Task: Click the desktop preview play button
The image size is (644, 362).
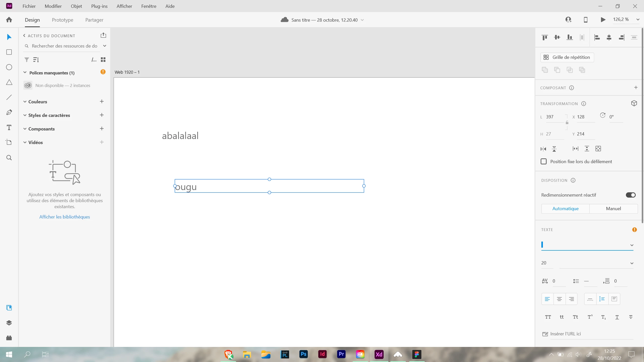Action: click(603, 20)
